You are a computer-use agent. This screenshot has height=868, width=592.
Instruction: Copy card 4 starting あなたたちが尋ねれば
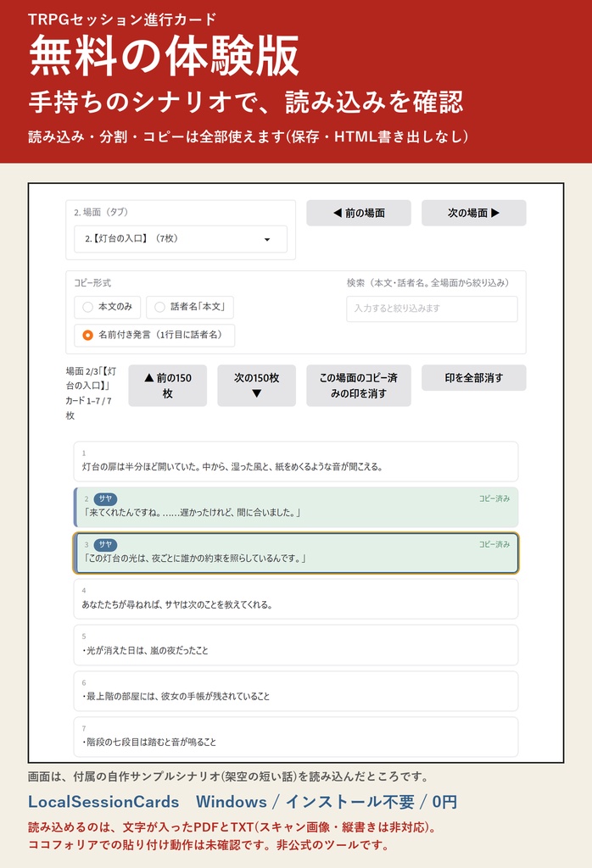coord(296,599)
